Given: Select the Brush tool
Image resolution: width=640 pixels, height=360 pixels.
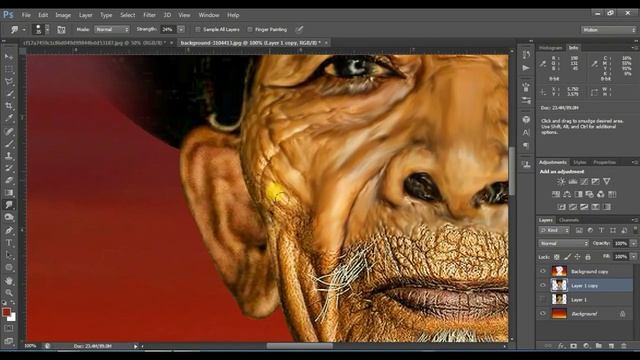Looking at the screenshot, I should click(9, 143).
